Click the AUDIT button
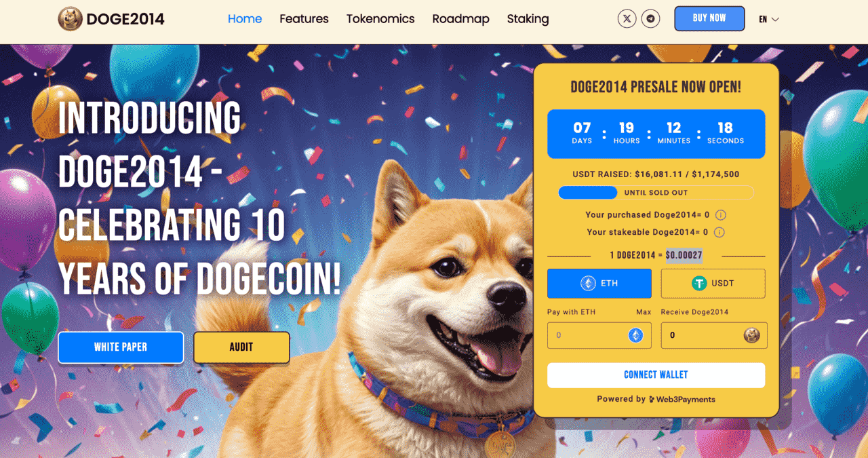Image resolution: width=868 pixels, height=458 pixels. coord(241,347)
